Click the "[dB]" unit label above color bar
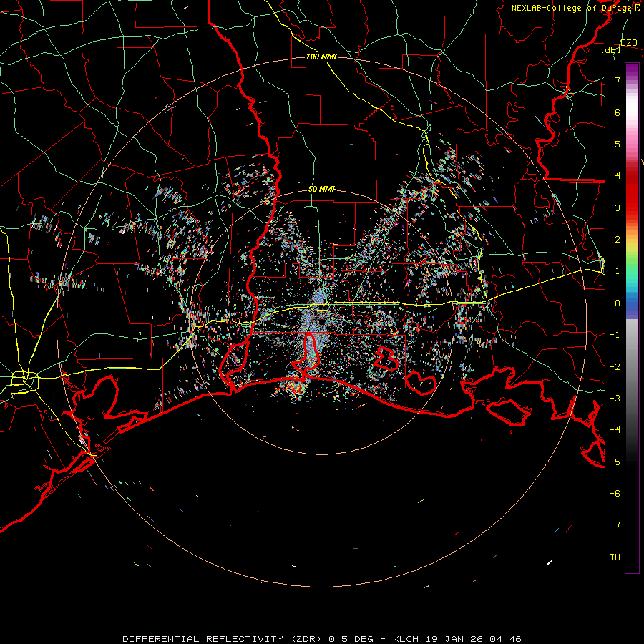The width and height of the screenshot is (644, 644). click(611, 50)
